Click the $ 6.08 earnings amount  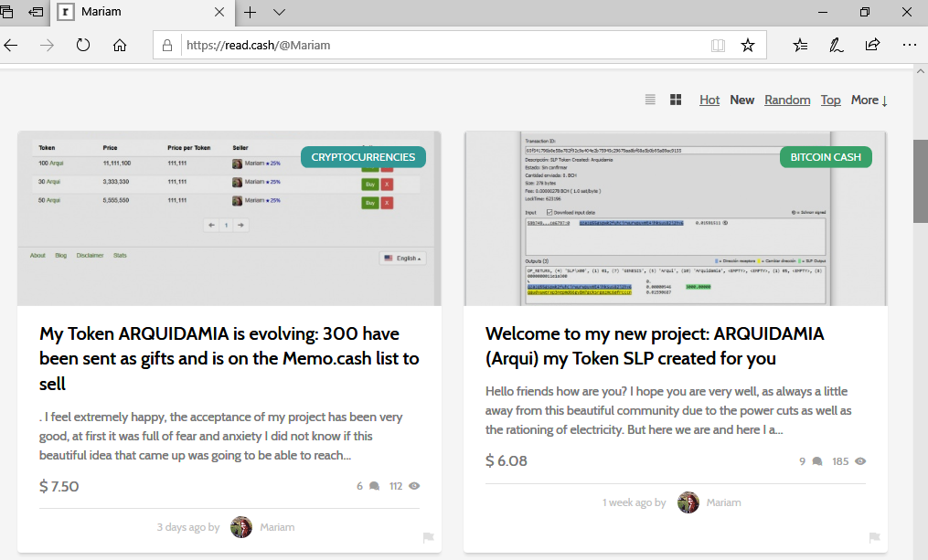[506, 460]
